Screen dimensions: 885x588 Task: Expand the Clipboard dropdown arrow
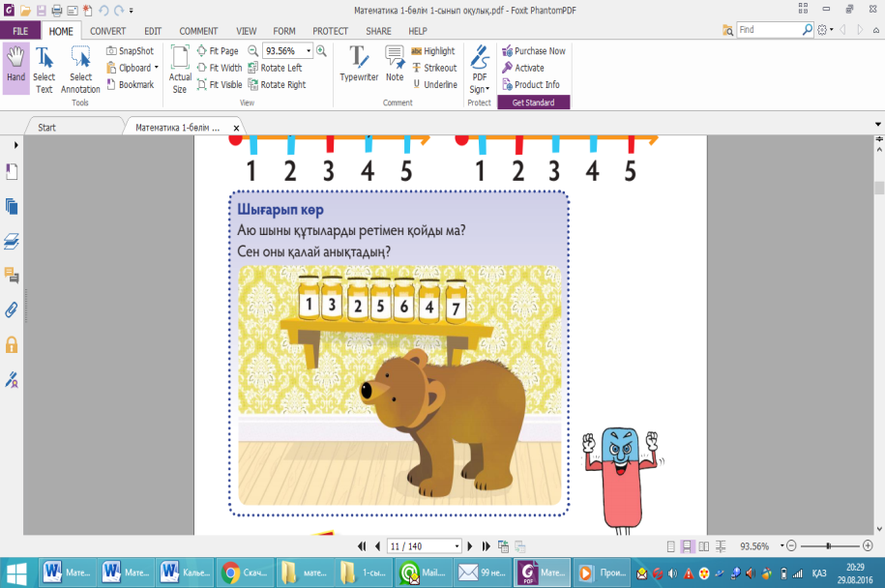tap(157, 68)
